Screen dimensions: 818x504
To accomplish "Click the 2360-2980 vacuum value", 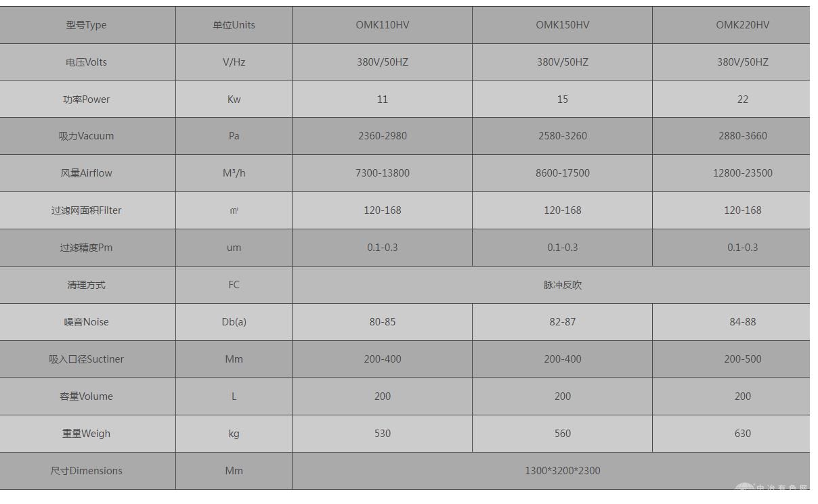I will click(383, 136).
